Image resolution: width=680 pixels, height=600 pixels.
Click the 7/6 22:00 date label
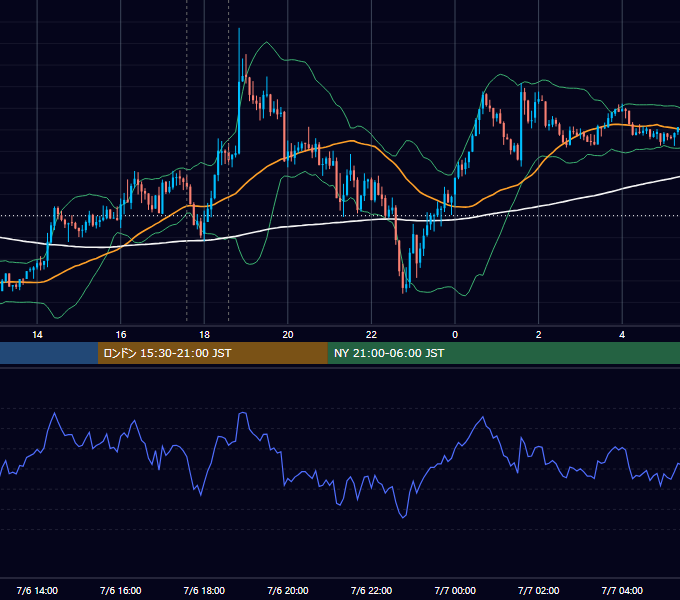(x=372, y=590)
